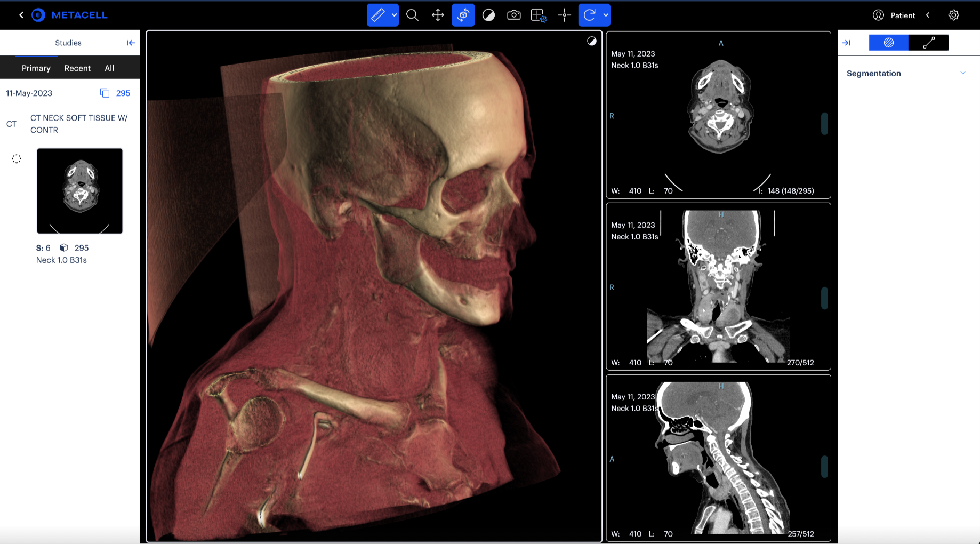Image resolution: width=980 pixels, height=544 pixels.
Task: Expand the Segmentation section chevron
Action: click(x=963, y=73)
